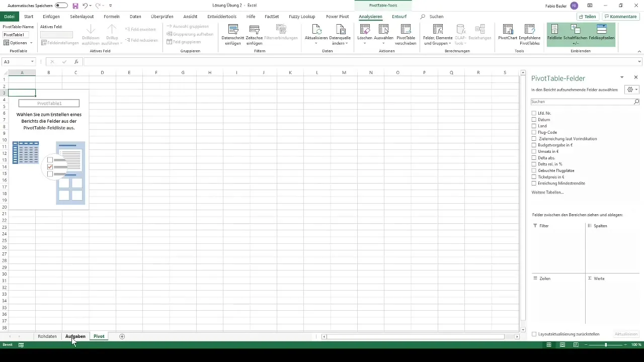Click the PivotChart icon
Image resolution: width=644 pixels, height=362 pixels.
tap(508, 29)
